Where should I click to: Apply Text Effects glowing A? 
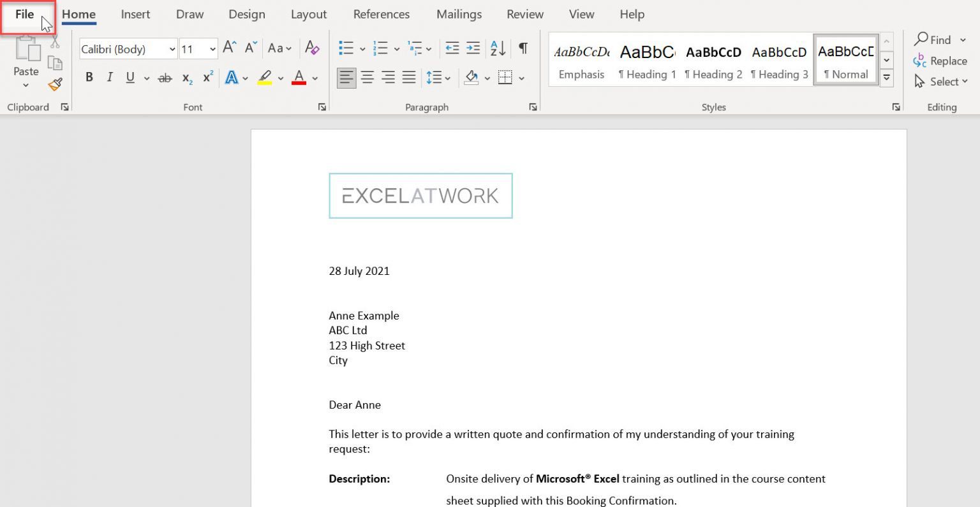coord(232,78)
